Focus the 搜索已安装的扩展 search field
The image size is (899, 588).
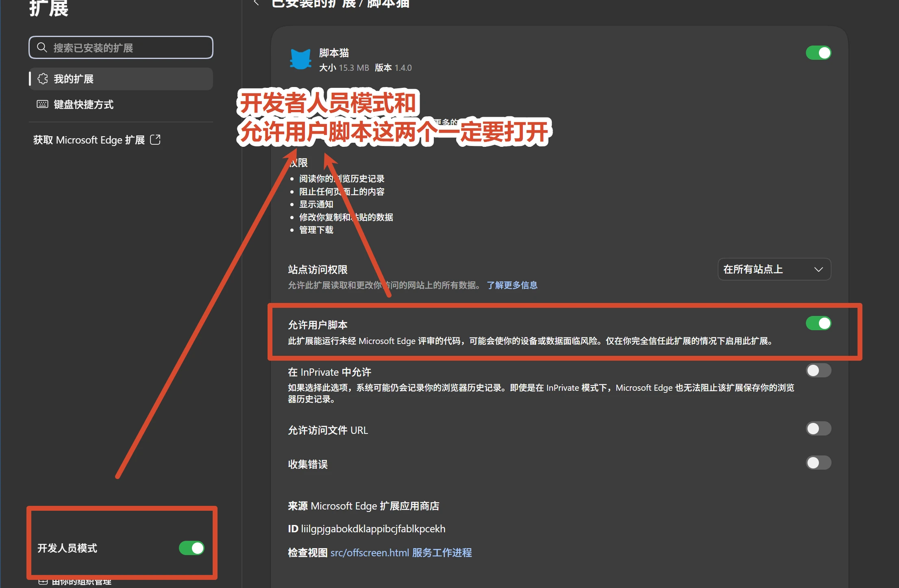(121, 48)
